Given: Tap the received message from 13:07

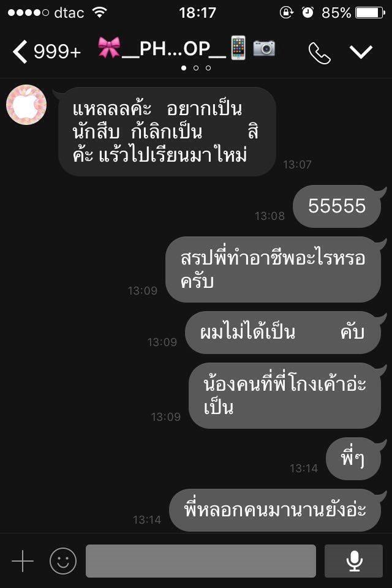Looking at the screenshot, I should point(167,132).
